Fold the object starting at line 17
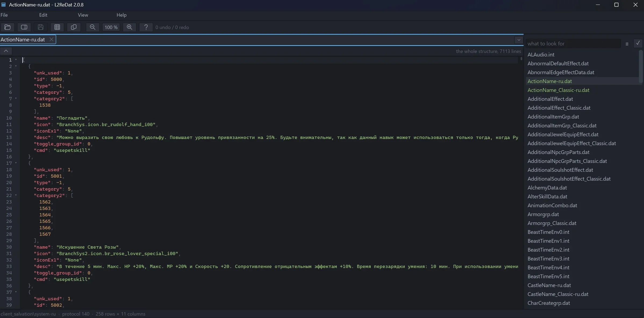This screenshot has width=644, height=318. click(16, 163)
